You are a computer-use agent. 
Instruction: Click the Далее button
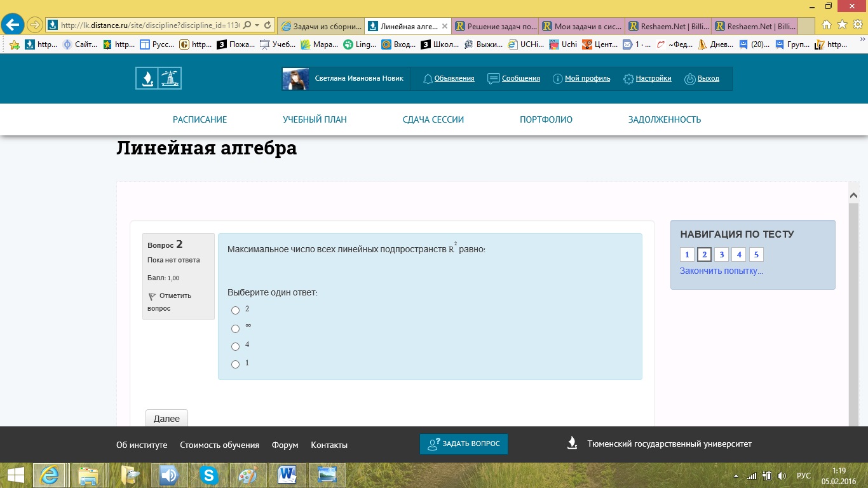tap(166, 419)
